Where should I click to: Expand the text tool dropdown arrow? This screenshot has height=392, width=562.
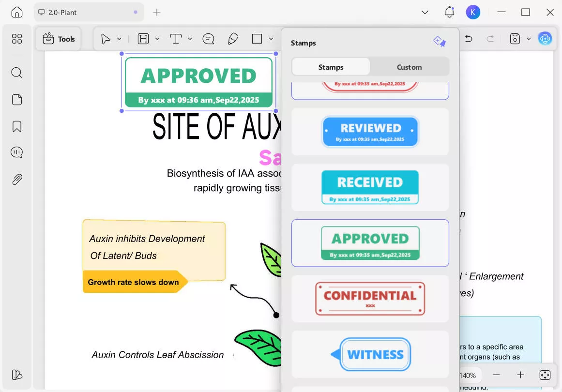tap(190, 39)
